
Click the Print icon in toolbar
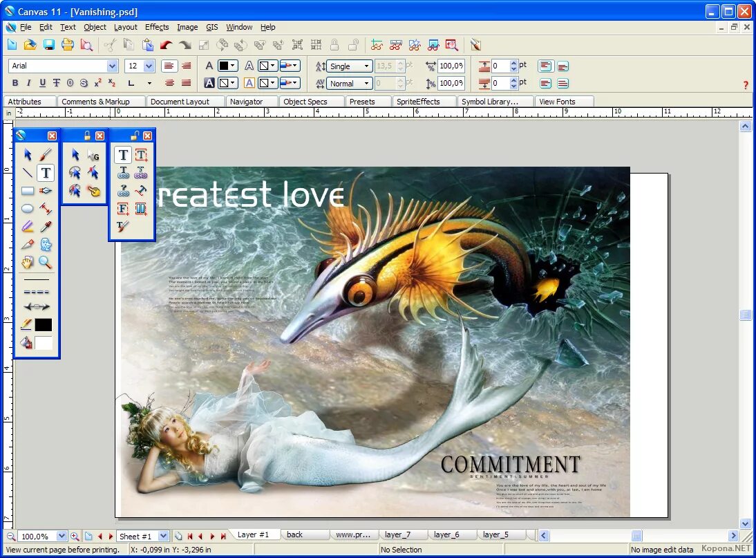point(68,45)
